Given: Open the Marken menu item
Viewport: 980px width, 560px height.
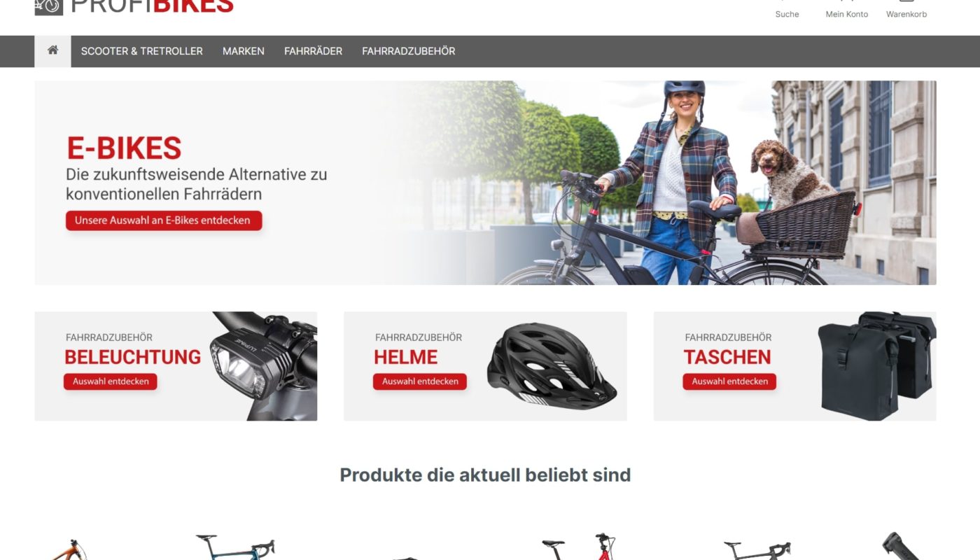Looking at the screenshot, I should coord(244,51).
